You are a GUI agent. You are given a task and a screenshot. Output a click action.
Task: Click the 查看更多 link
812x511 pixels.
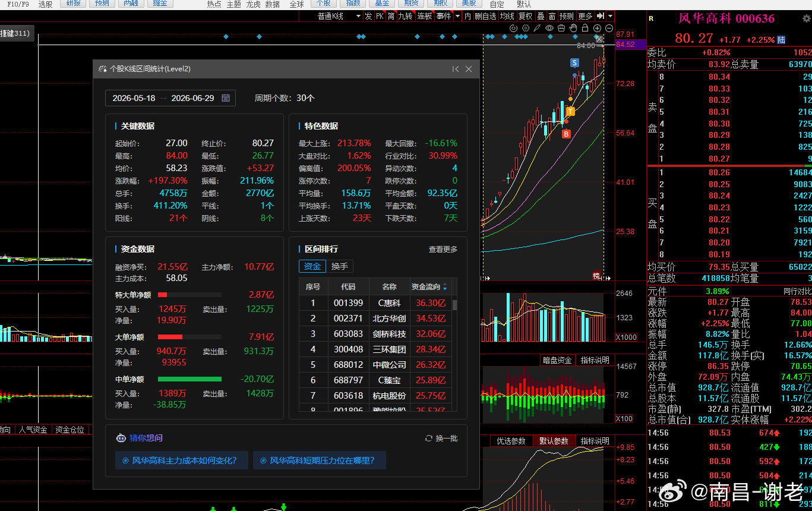tap(443, 250)
